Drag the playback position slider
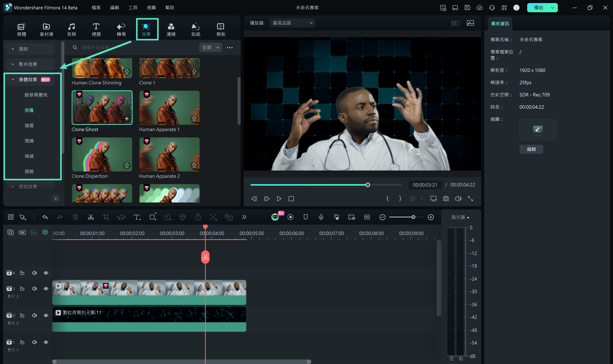Viewport: 613px width, 364px height. click(x=368, y=185)
